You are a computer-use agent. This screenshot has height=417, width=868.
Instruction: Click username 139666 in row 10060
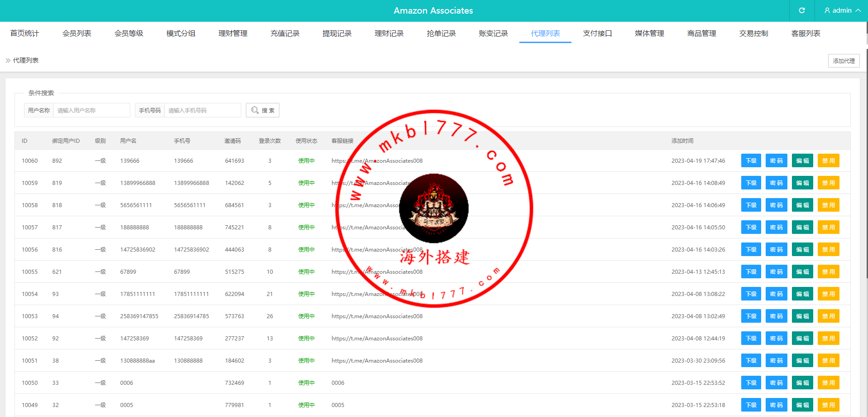point(129,161)
